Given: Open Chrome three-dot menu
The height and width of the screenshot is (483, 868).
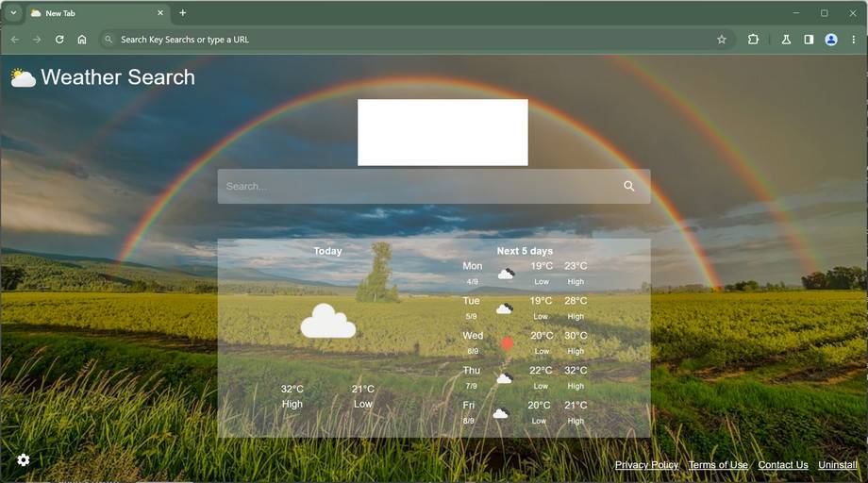Looking at the screenshot, I should (x=853, y=40).
